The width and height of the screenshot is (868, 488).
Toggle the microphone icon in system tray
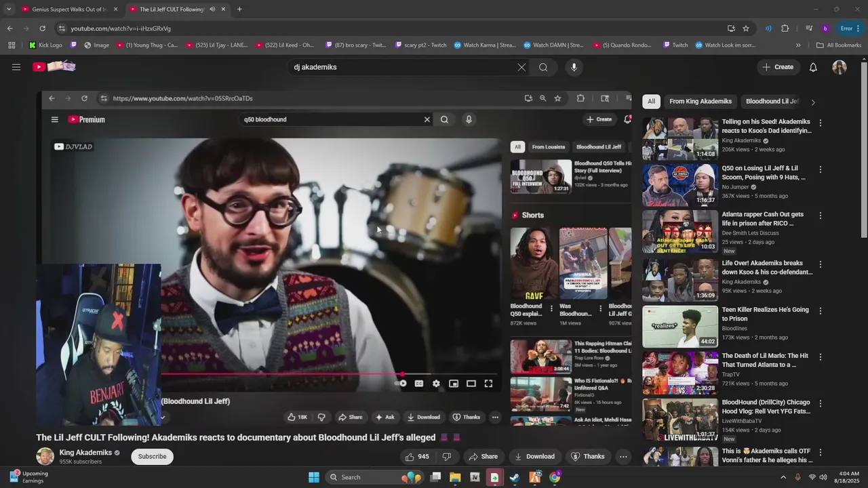797,477
